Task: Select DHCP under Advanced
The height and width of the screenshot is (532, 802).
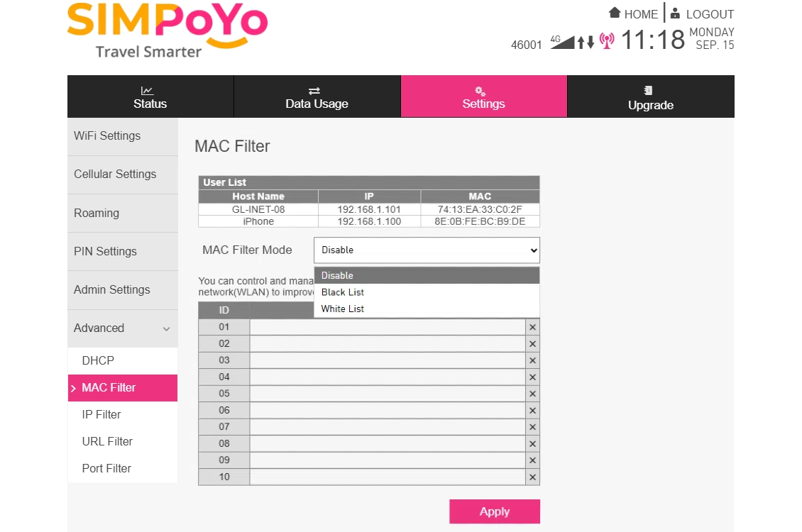Action: tap(98, 360)
